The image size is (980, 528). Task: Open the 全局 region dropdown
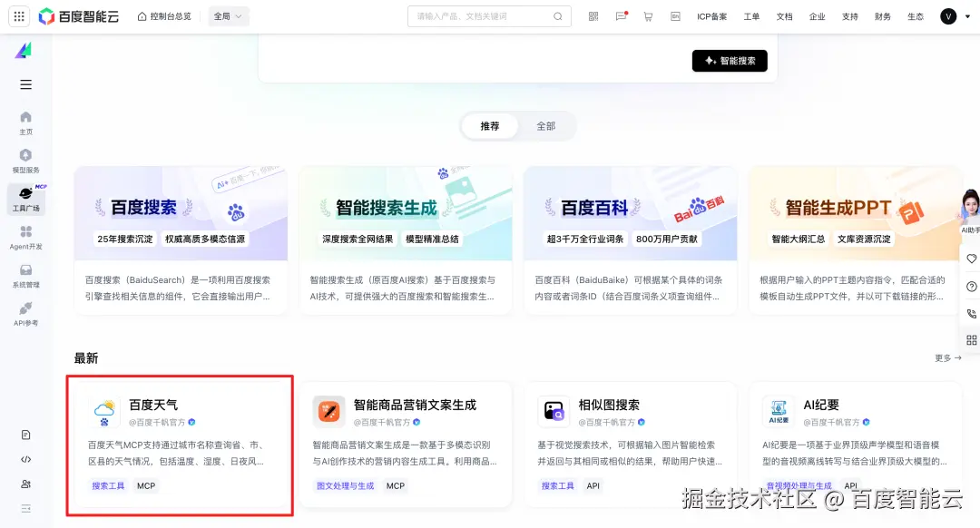pos(228,16)
